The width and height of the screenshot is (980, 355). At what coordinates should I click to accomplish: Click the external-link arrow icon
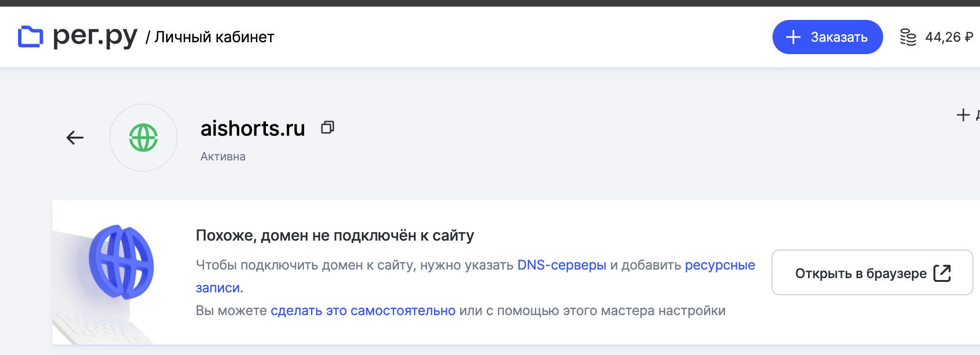coord(942,273)
